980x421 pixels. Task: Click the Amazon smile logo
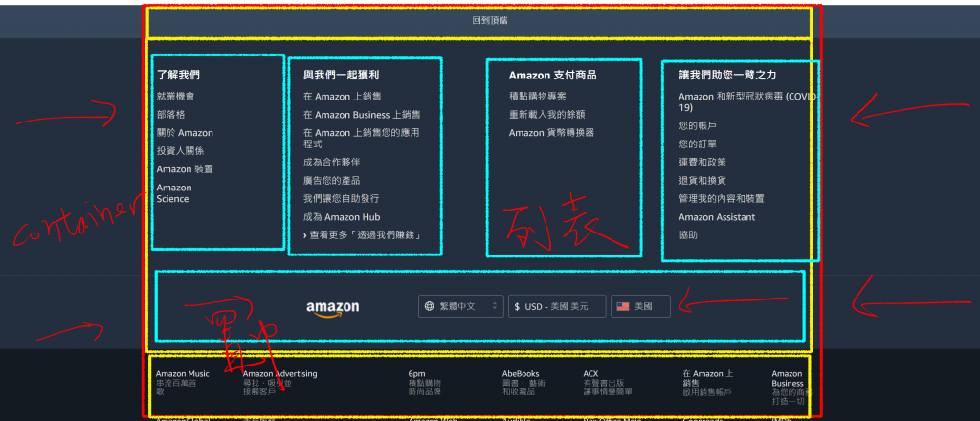pos(332,308)
